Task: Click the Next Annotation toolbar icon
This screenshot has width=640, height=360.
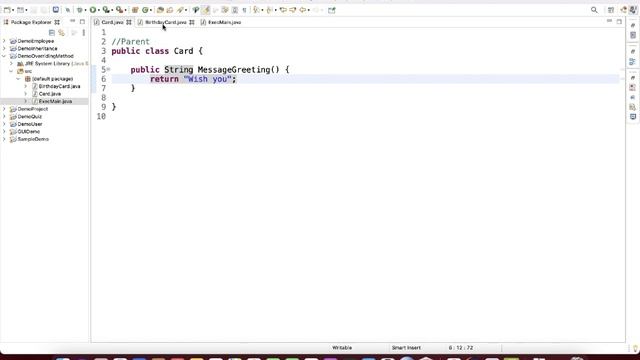Action: click(256, 10)
